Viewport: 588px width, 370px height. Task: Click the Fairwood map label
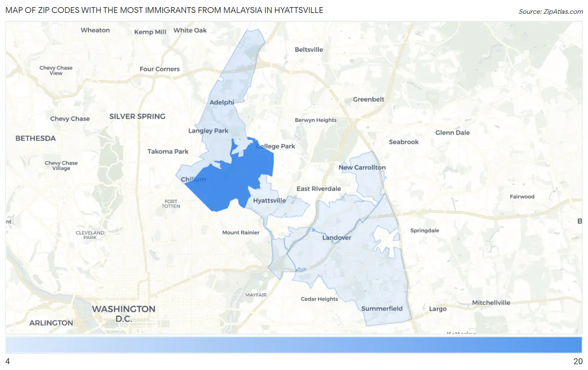click(522, 196)
